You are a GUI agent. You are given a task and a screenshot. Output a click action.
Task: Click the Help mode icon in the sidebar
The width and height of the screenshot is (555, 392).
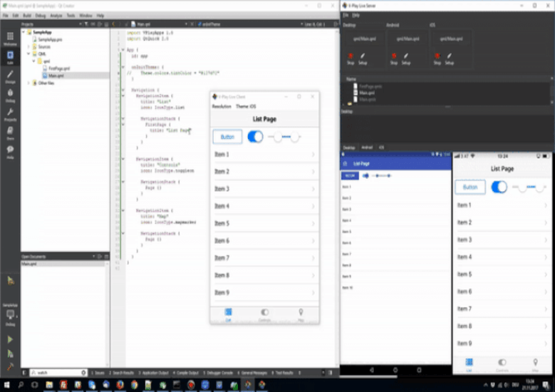point(10,151)
